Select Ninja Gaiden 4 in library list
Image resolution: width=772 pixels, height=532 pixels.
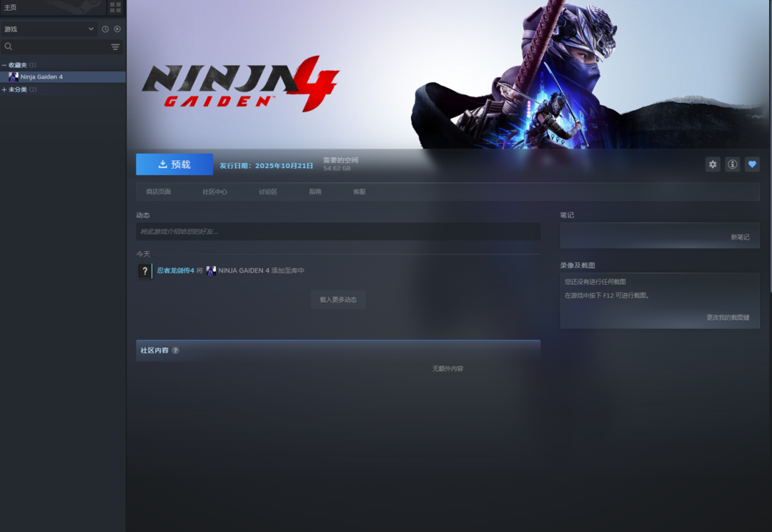(x=41, y=77)
